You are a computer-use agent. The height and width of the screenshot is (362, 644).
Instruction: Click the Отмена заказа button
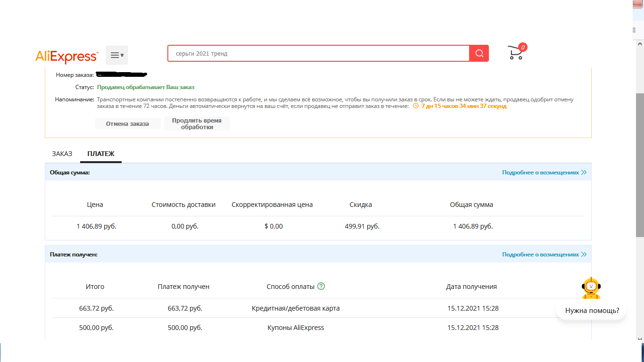127,124
